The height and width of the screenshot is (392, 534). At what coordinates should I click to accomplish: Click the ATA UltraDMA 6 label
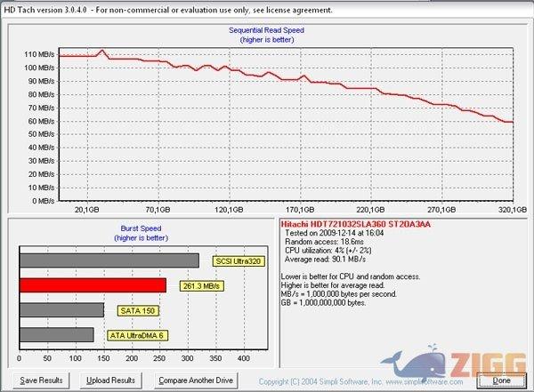pos(136,335)
